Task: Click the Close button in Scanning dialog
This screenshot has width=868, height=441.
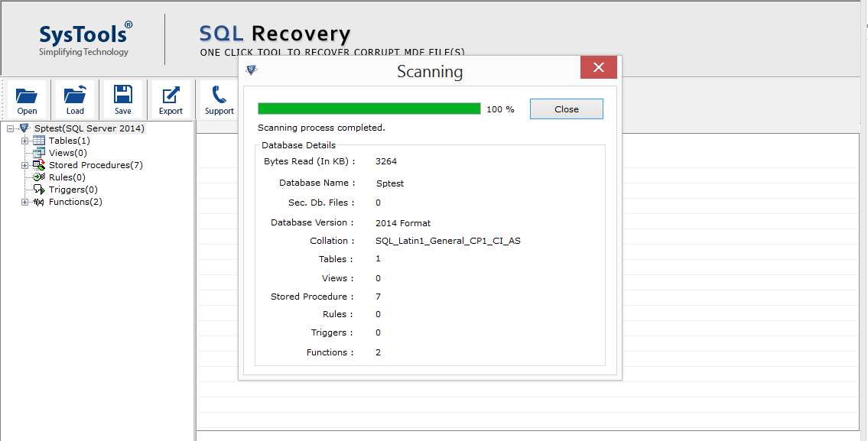Action: pyautogui.click(x=567, y=109)
